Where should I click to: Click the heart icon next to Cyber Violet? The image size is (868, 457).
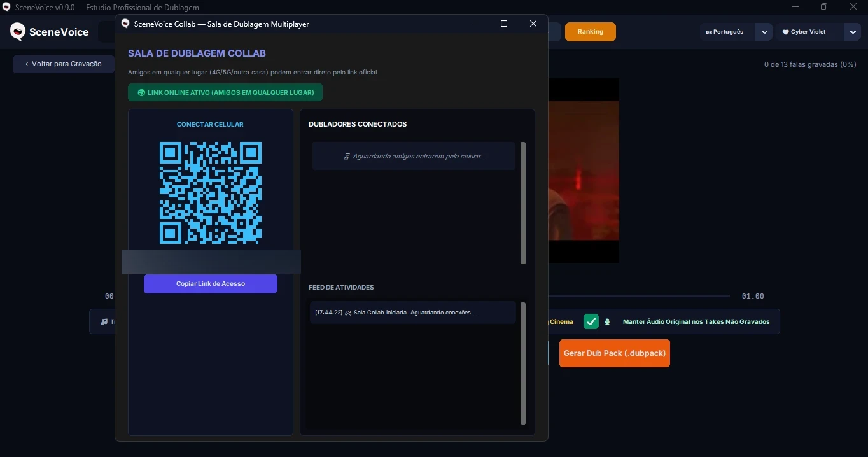785,32
